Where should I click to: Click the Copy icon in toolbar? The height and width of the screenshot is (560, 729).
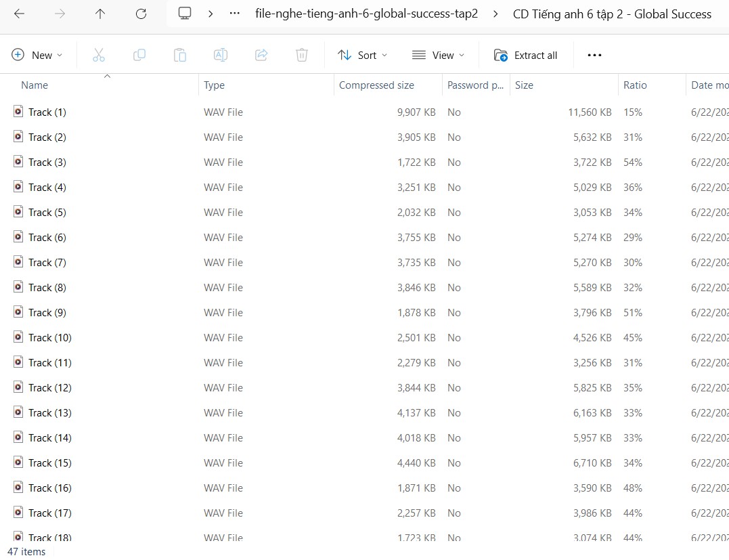tap(139, 55)
